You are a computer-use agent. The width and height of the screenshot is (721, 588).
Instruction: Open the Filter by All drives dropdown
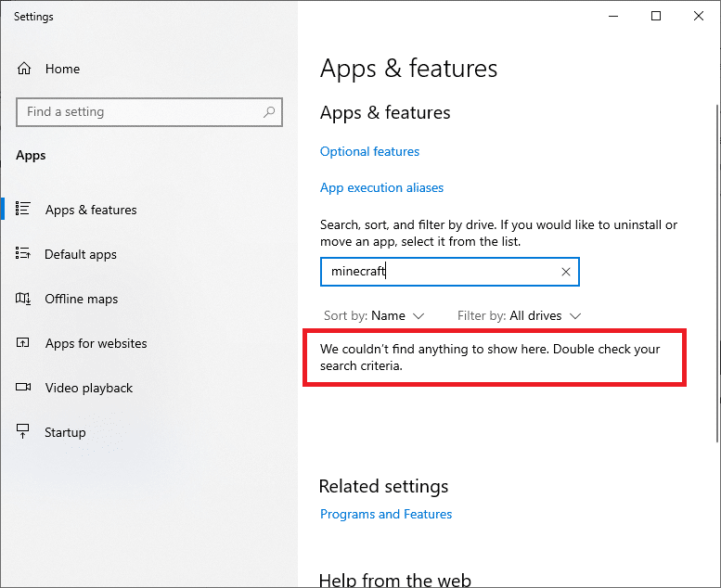pyautogui.click(x=520, y=316)
